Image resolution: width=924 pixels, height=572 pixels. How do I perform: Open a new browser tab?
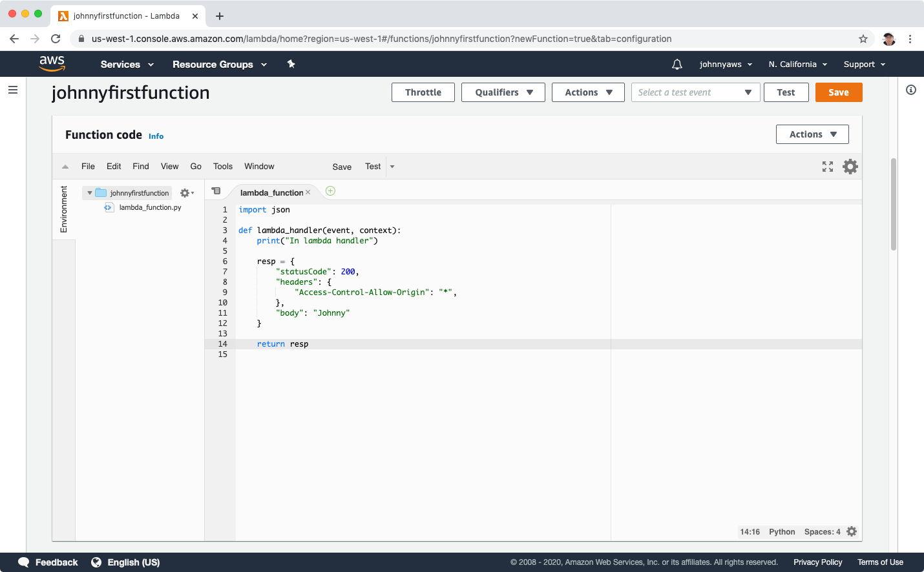coord(220,16)
